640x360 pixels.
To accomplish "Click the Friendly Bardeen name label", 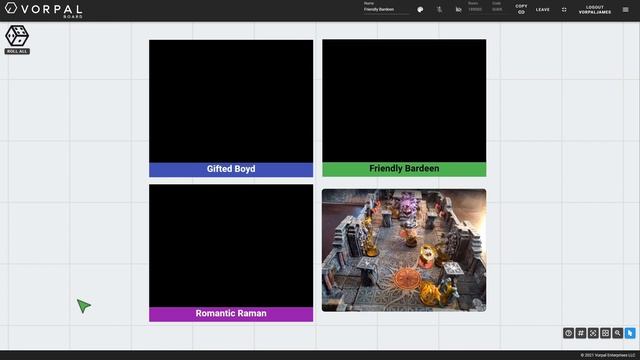I will (404, 169).
